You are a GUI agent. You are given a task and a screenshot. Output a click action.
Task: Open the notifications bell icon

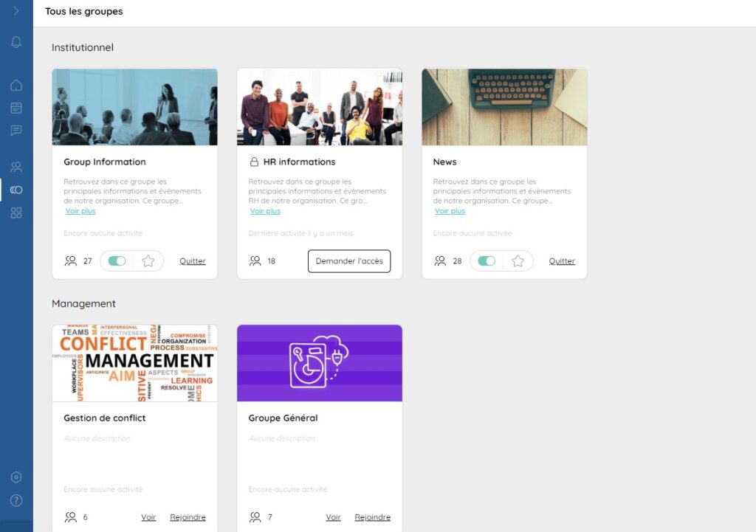coord(16,42)
